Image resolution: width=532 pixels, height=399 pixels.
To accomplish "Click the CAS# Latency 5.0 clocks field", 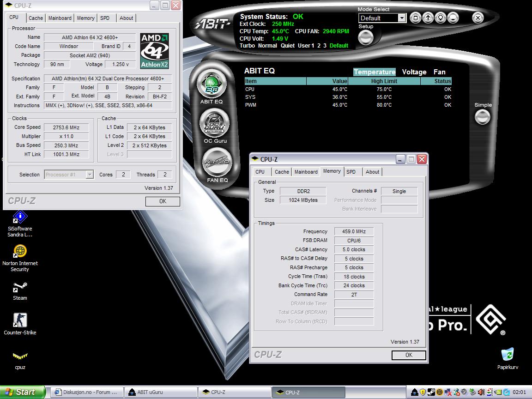I will [354, 249].
